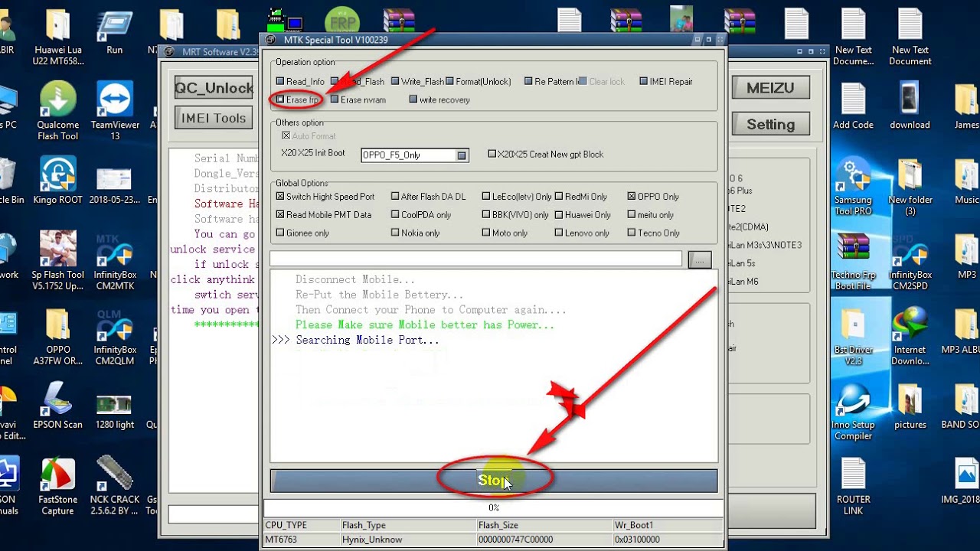Open the Add Code desktop file
The image size is (980, 551).
(x=853, y=106)
